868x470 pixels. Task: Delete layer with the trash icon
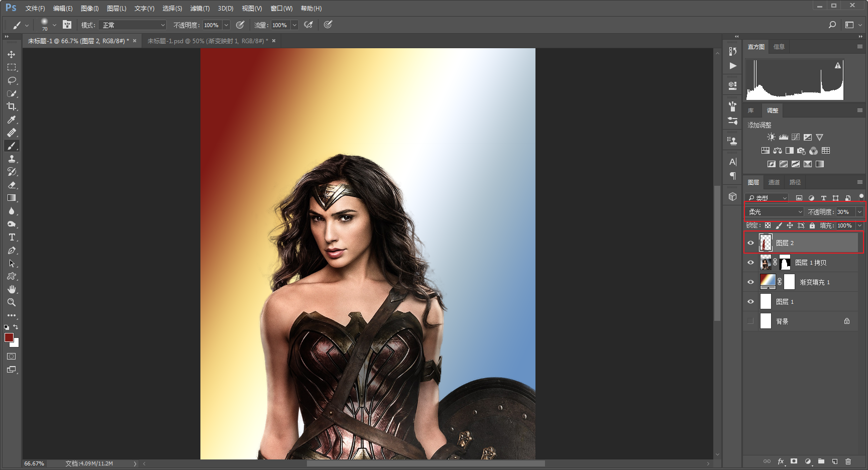coord(848,461)
